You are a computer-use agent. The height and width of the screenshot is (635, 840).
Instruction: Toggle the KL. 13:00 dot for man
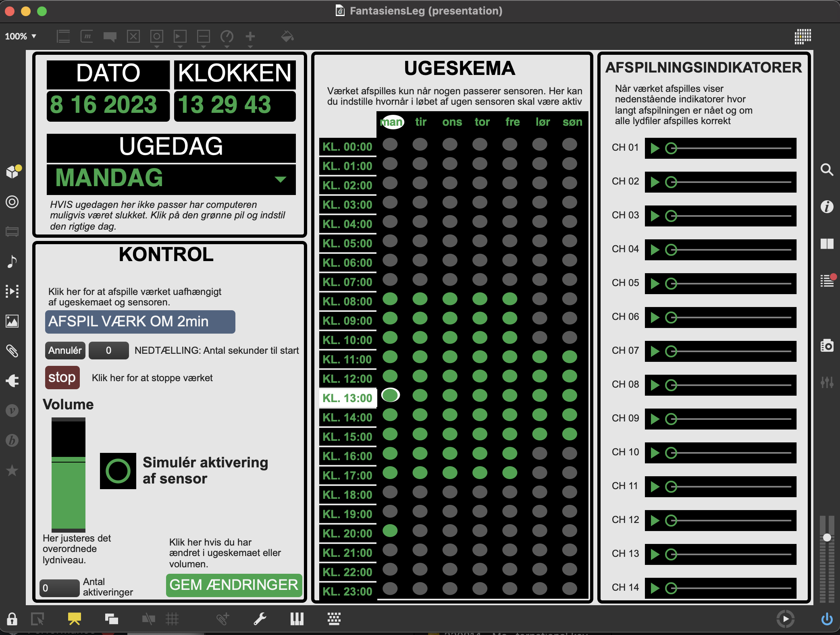click(390, 396)
